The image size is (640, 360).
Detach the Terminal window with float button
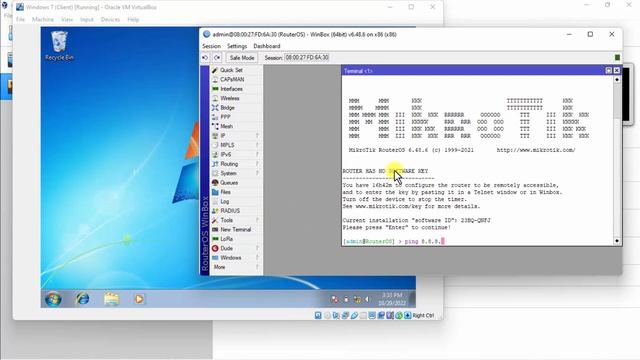[609, 71]
